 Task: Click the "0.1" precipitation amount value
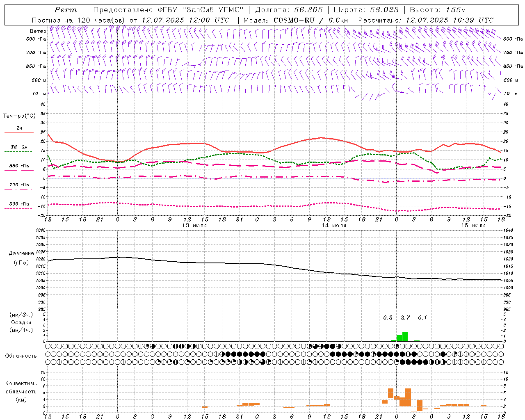422,318
